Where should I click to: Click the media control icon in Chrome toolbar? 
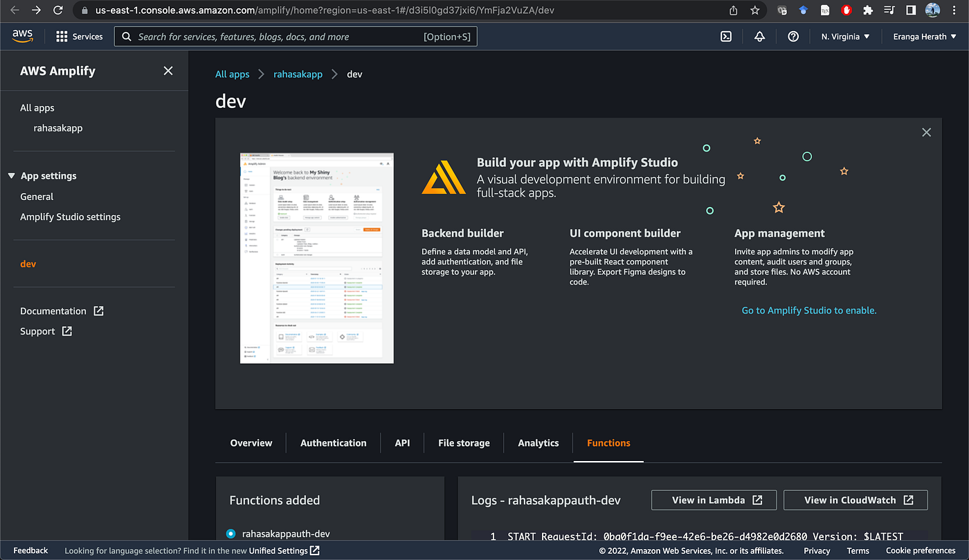tap(889, 10)
